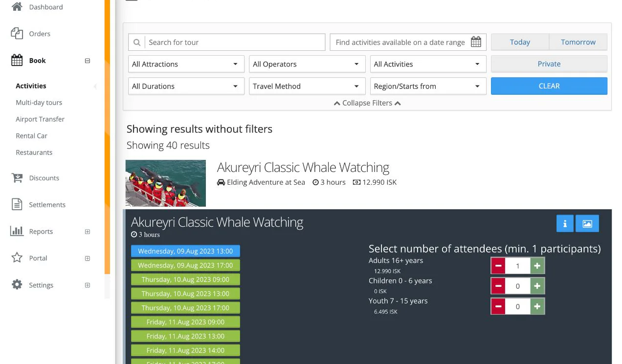Collapse the Book menu section
Screen dimensions: 622x364
88,61
